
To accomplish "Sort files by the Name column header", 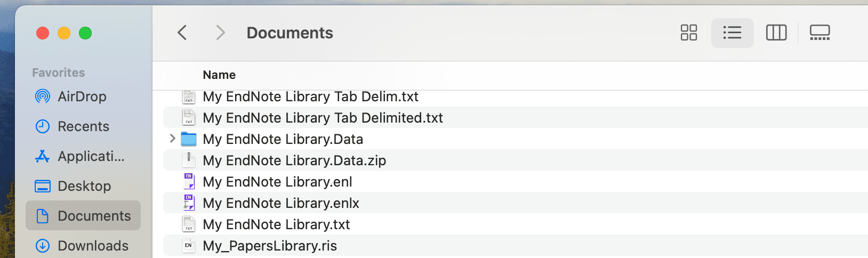I will click(219, 75).
